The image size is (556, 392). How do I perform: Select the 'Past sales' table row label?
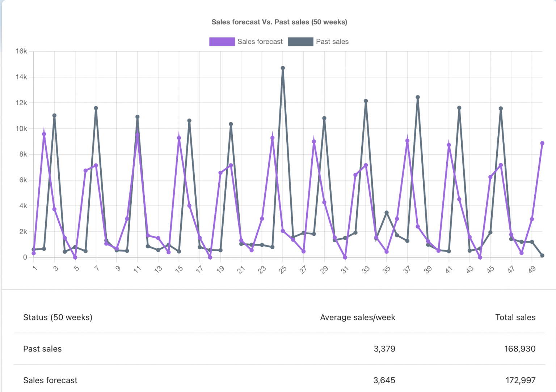[x=42, y=349]
